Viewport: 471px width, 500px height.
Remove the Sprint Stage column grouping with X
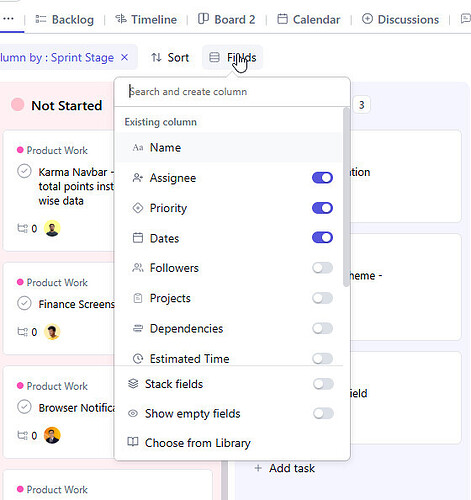click(125, 58)
